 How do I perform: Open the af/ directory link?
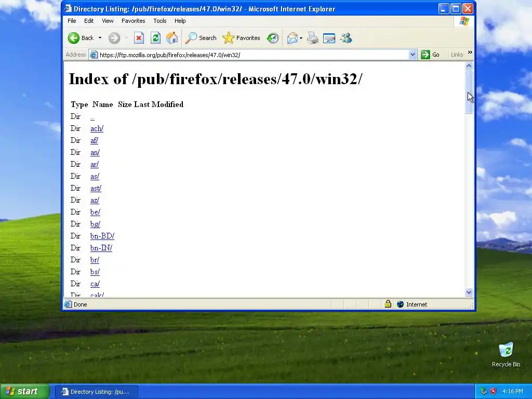[94, 140]
